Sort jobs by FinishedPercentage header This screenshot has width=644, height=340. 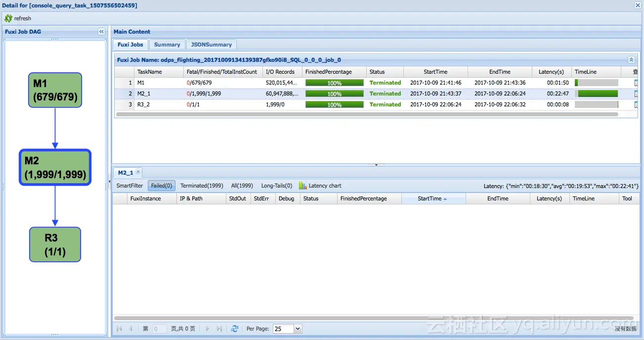[334, 72]
